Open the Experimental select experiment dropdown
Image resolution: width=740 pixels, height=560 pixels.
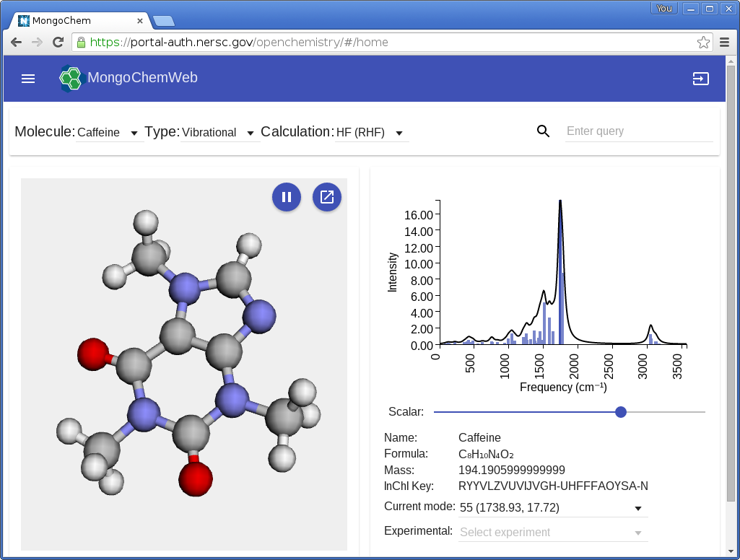(552, 533)
